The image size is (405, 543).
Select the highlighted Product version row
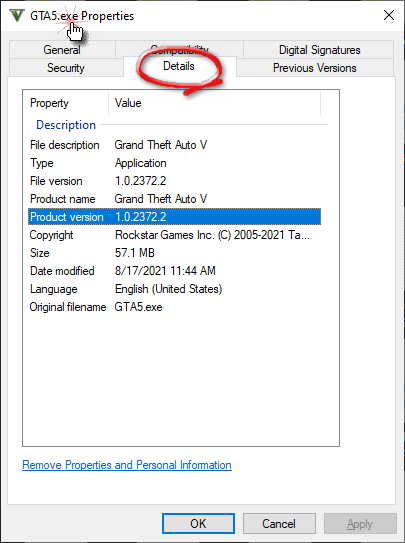174,217
